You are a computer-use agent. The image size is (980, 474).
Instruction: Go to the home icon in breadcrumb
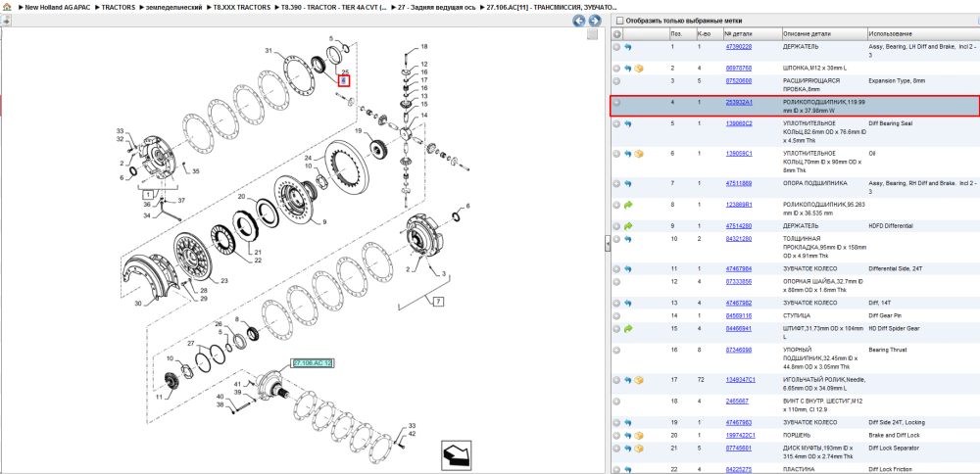pyautogui.click(x=7, y=7)
